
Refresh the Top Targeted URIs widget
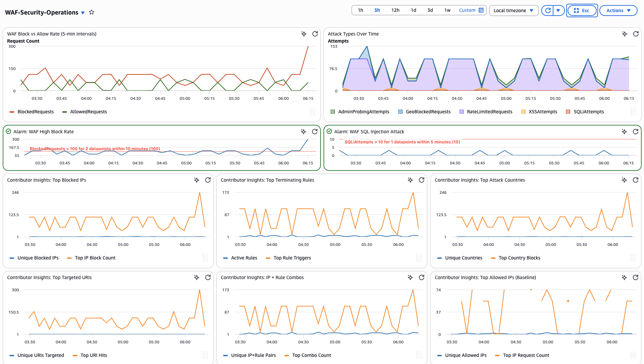208,277
